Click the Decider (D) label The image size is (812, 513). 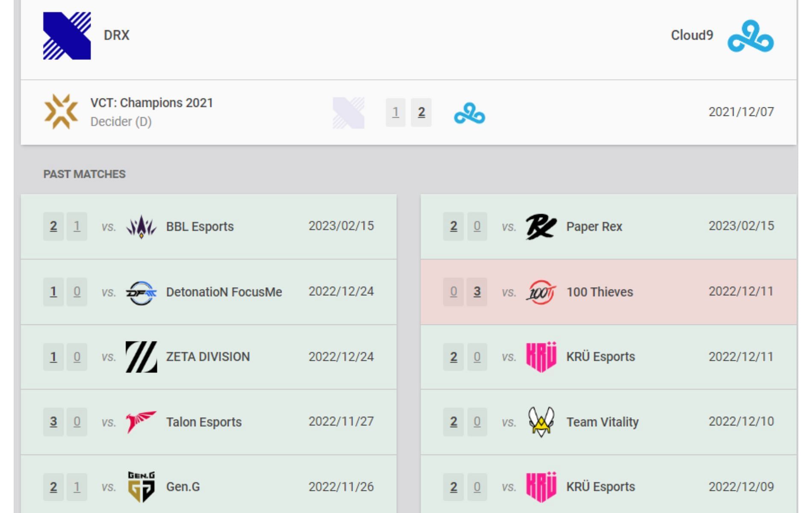[121, 122]
